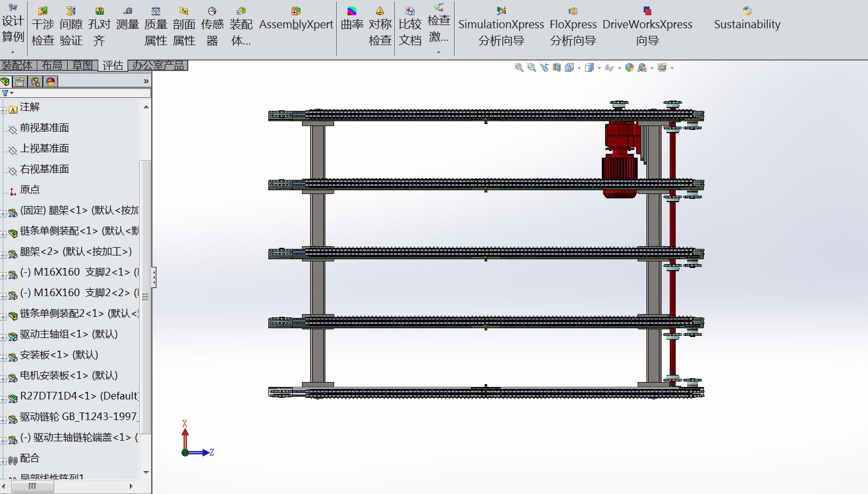
Task: Switch to 布局 ribbon tab
Action: 52,65
